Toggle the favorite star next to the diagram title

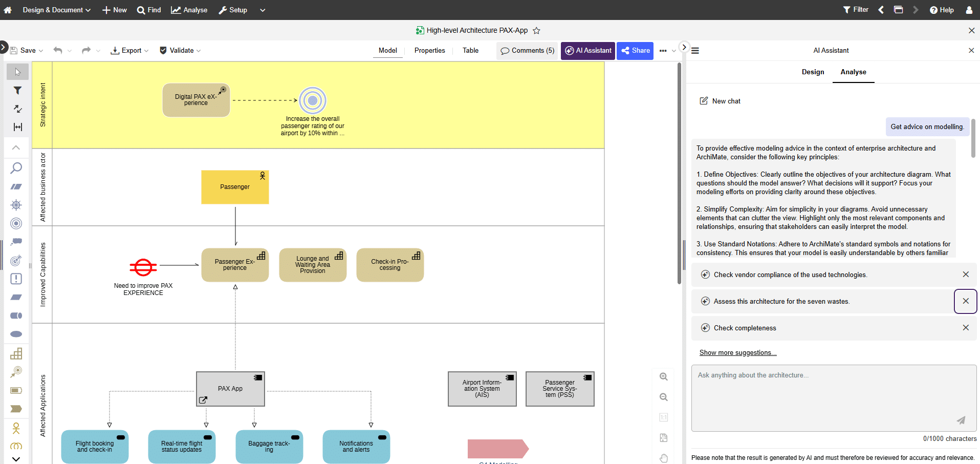pos(536,31)
